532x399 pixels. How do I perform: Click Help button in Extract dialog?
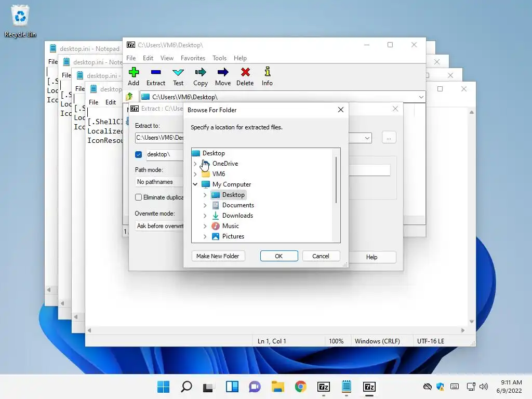[372, 257]
